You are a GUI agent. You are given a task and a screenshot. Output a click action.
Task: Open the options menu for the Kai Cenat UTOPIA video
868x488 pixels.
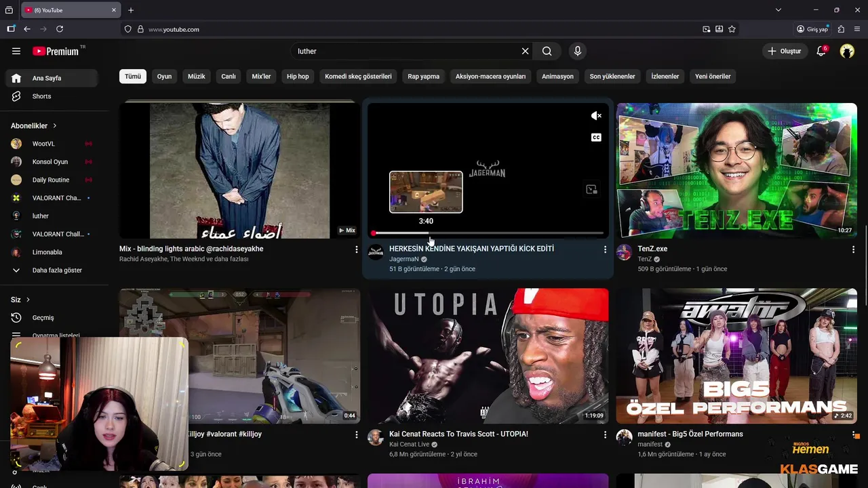tap(605, 434)
